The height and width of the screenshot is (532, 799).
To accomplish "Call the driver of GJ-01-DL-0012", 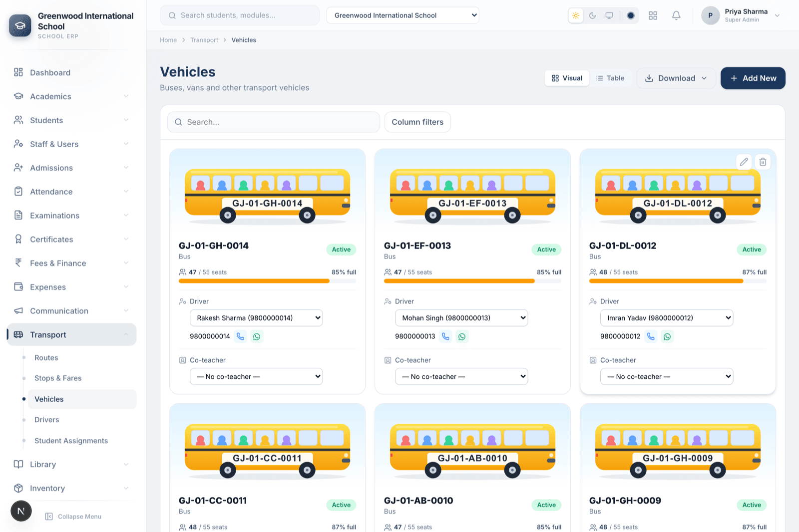I will point(651,336).
